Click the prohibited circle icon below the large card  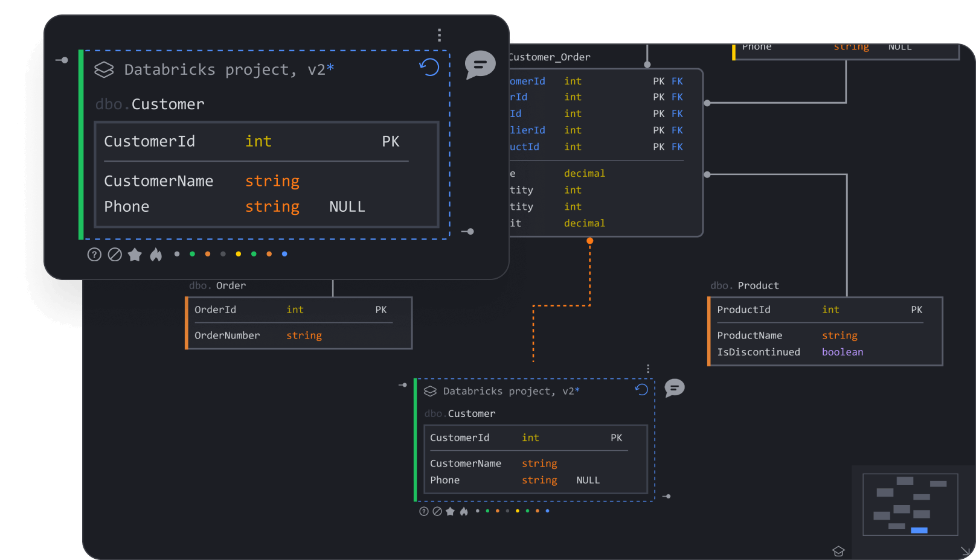115,255
